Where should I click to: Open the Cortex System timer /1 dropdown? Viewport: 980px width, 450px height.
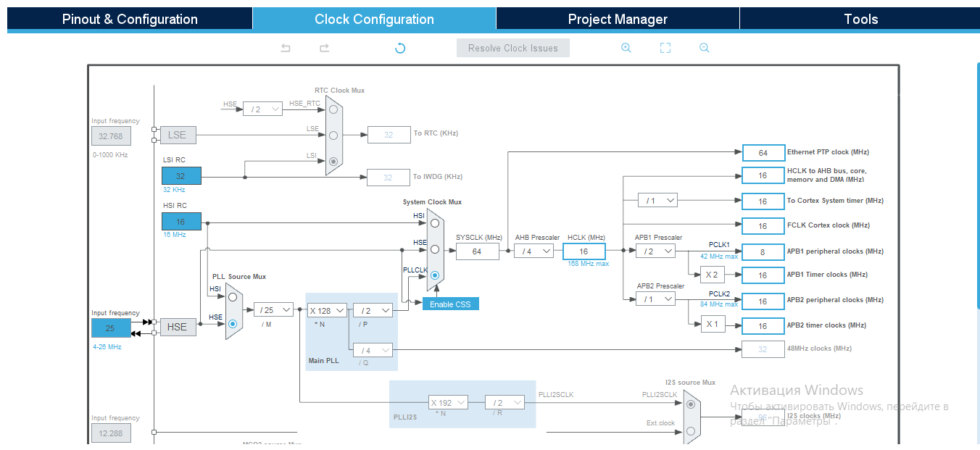tap(658, 200)
